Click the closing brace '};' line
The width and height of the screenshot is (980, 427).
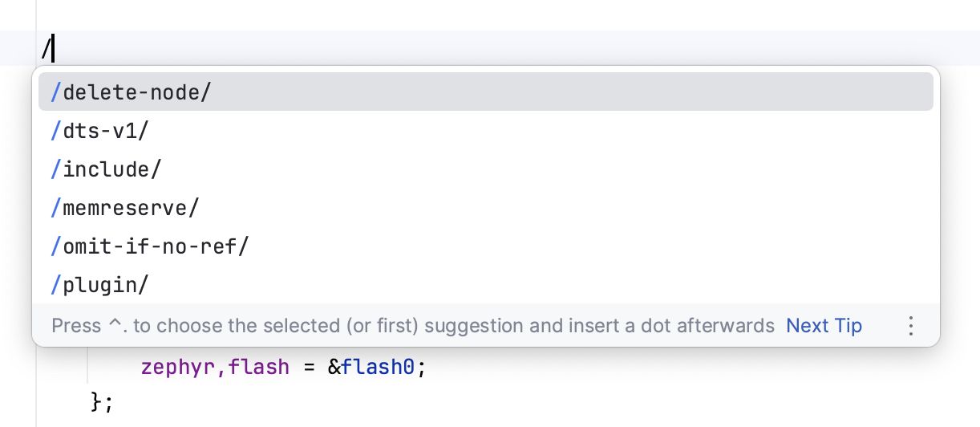click(x=103, y=401)
